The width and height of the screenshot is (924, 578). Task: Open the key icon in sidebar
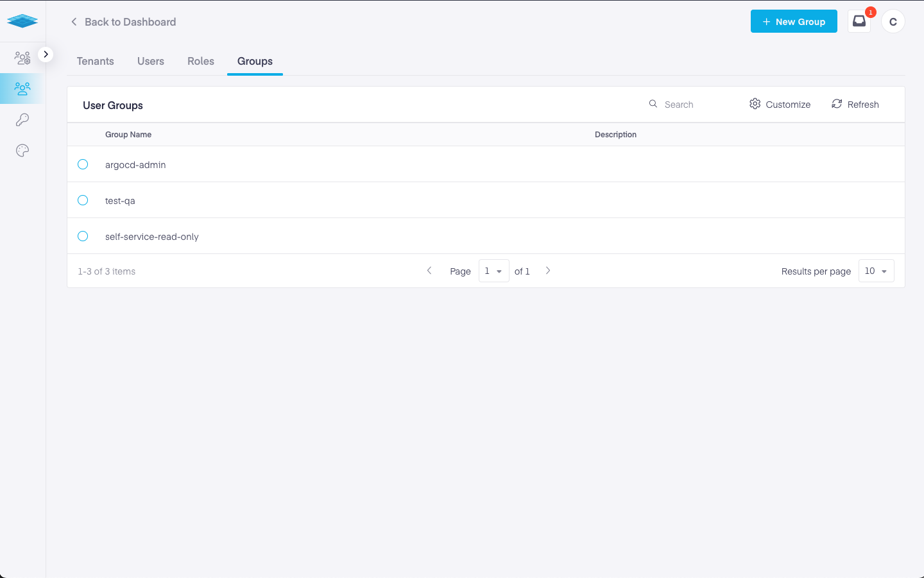tap(22, 120)
